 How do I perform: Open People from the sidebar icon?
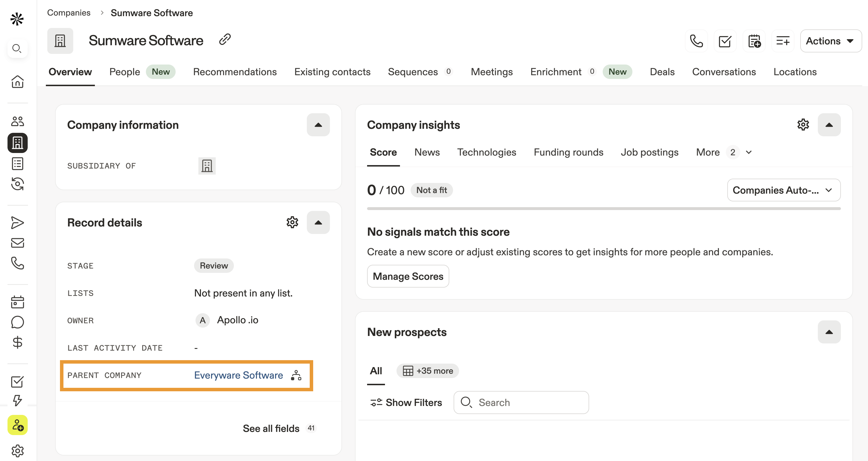(x=18, y=122)
